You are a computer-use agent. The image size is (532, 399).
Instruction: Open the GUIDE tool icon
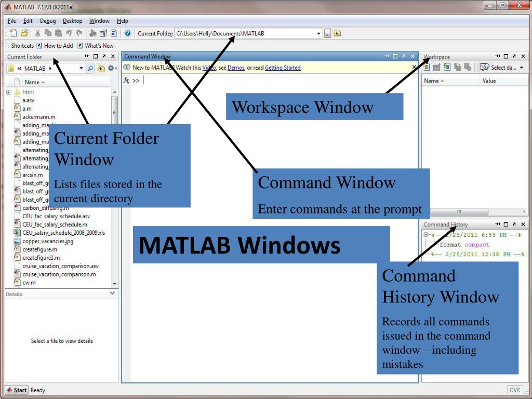coord(103,33)
